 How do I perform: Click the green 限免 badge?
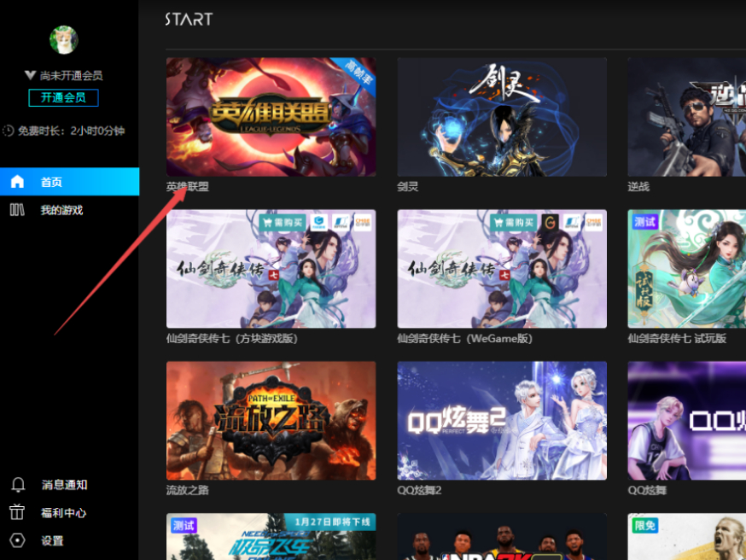[645, 525]
